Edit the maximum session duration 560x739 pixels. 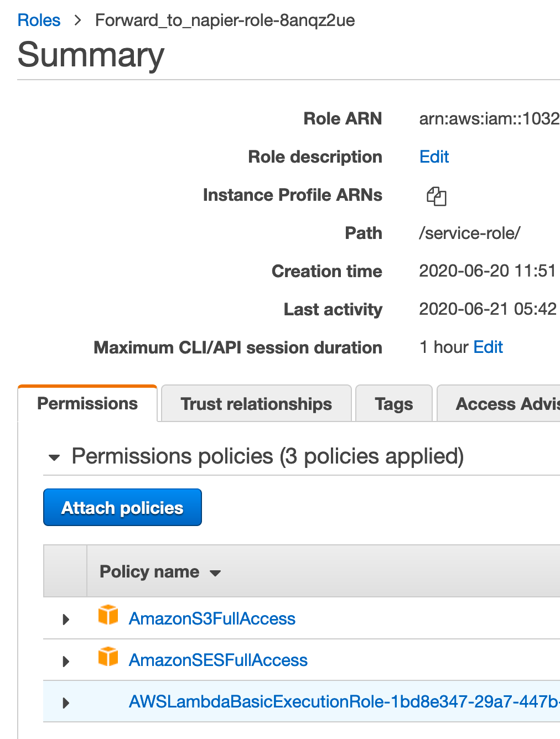tap(488, 347)
